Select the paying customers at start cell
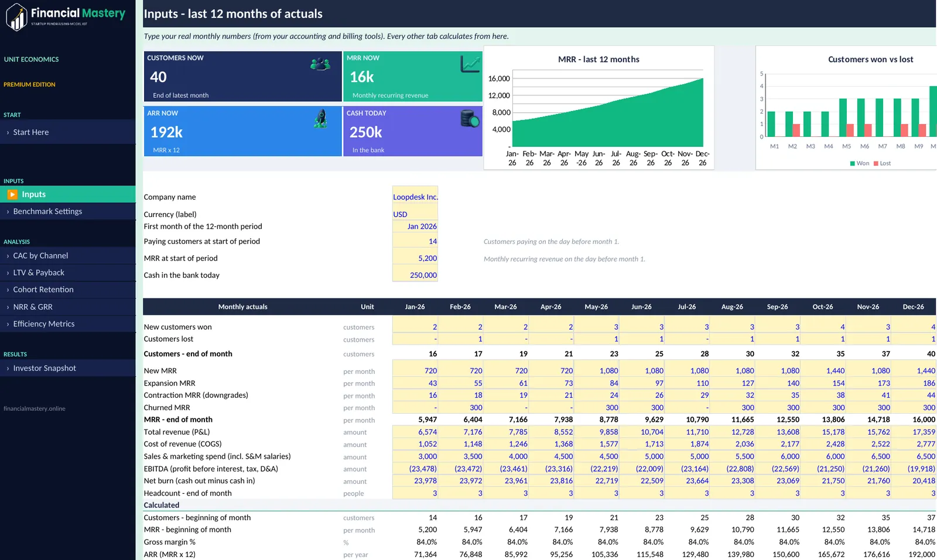 click(415, 241)
